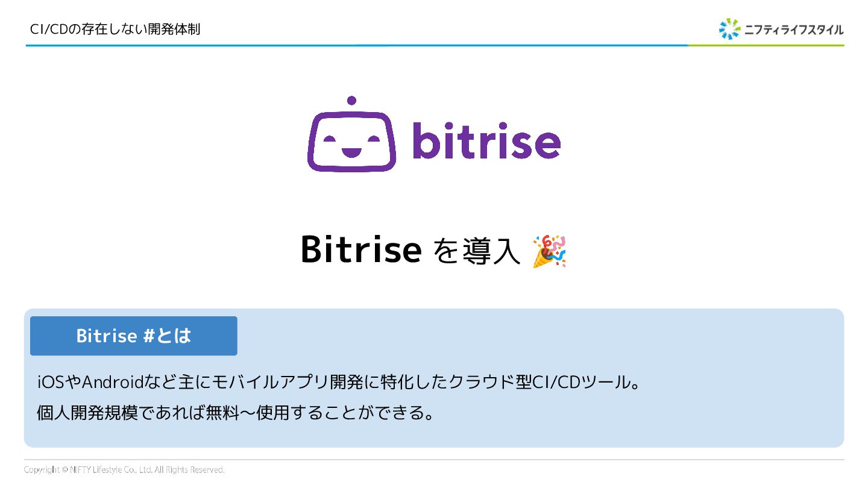Click the line beginning '個人開発規模であれば'

(236, 413)
